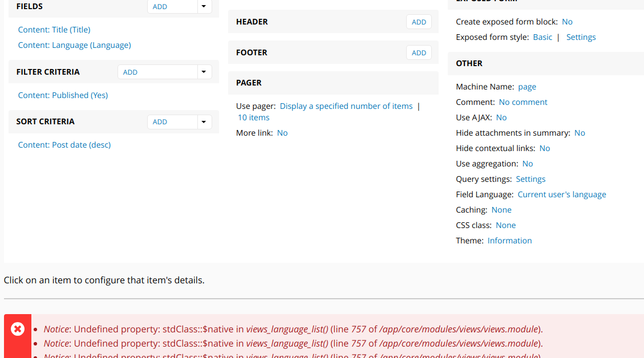Image resolution: width=644 pixels, height=358 pixels.
Task: Expand the Filter Criteria ADD dropdown
Action: click(x=204, y=72)
